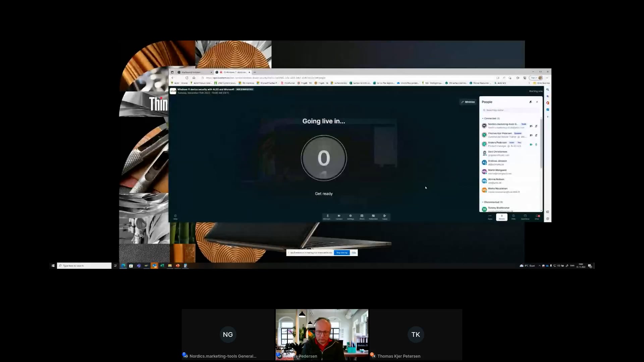Click mute-all microphone icon in People header
Image resolution: width=644 pixels, height=362 pixels.
tap(530, 102)
